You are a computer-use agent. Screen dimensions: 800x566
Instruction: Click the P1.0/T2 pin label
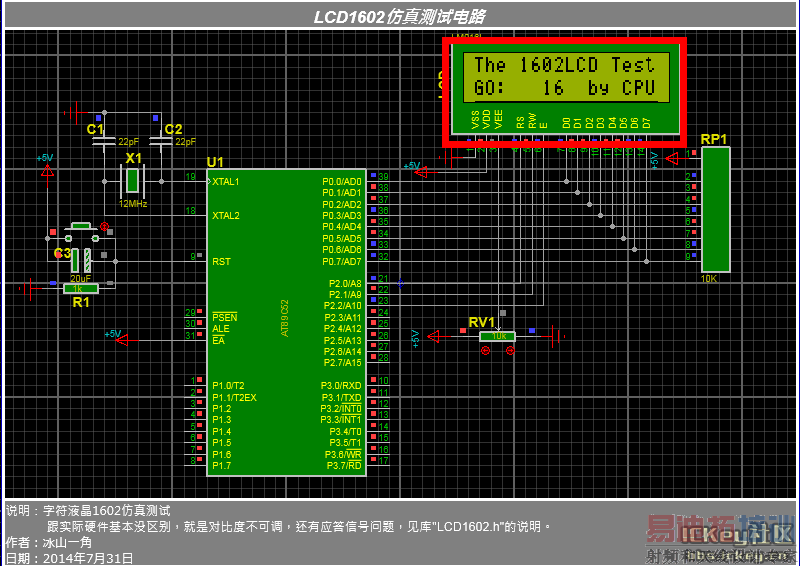228,385
